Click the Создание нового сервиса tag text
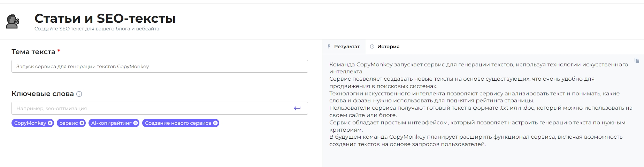644x167 pixels. click(x=178, y=123)
